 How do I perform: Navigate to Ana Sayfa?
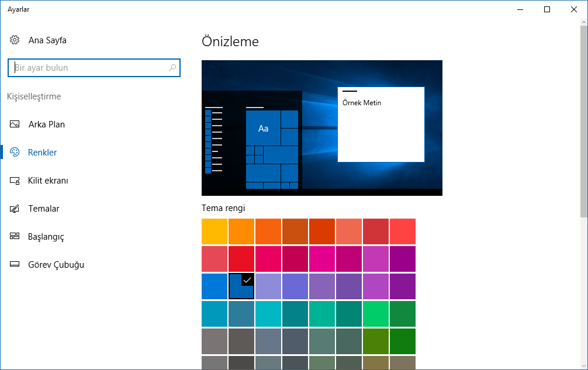tap(47, 40)
